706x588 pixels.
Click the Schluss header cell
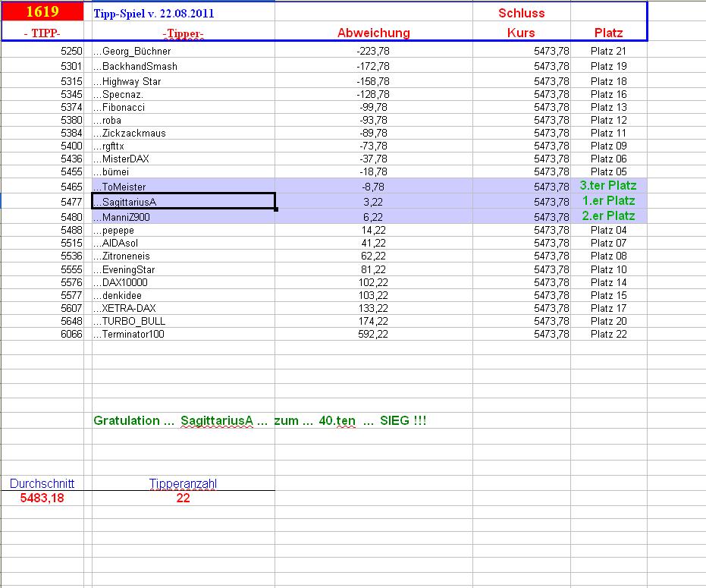point(522,11)
